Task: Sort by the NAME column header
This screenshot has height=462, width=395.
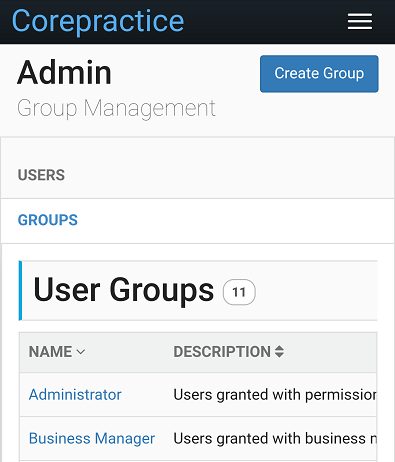Action: 57,352
